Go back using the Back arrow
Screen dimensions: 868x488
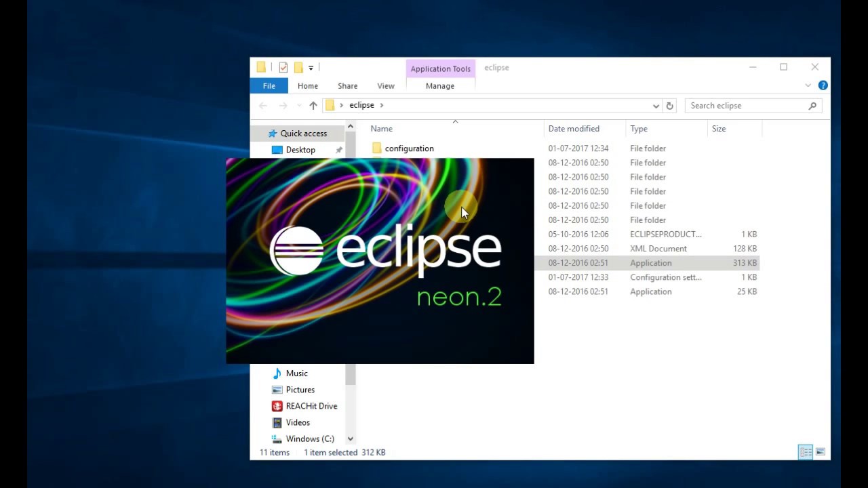coord(263,105)
